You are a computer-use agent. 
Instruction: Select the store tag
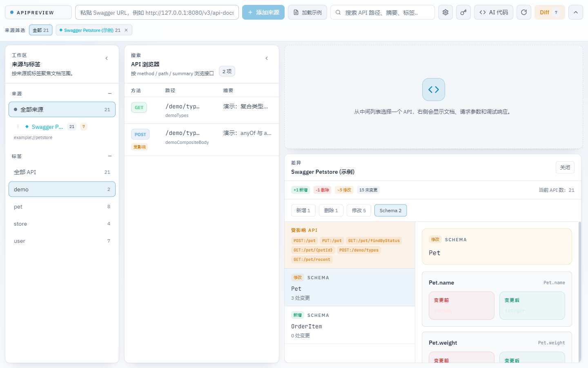[62, 224]
